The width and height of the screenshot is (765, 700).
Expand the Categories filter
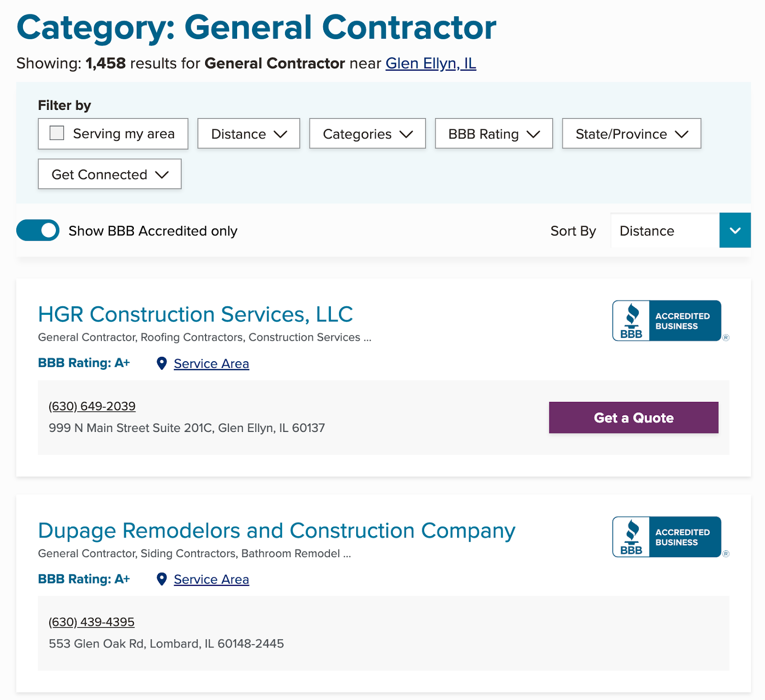[x=367, y=134]
